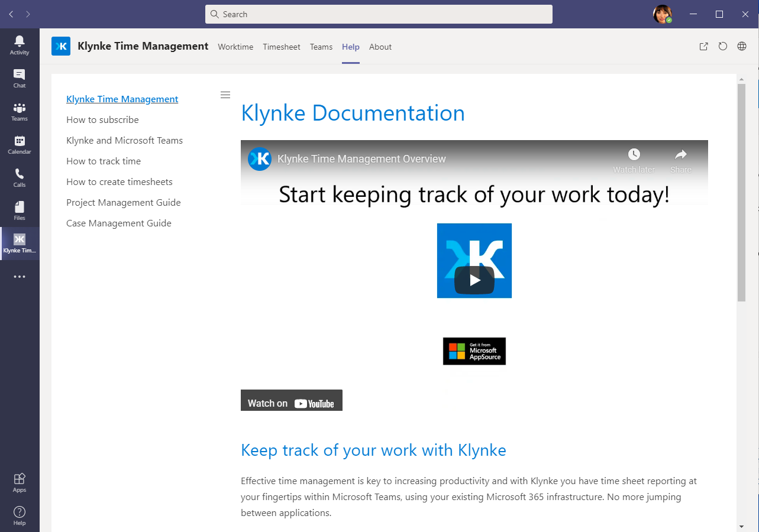Viewport: 759px width, 532px height.
Task: Click the Microsoft AppSource badge
Action: click(474, 351)
